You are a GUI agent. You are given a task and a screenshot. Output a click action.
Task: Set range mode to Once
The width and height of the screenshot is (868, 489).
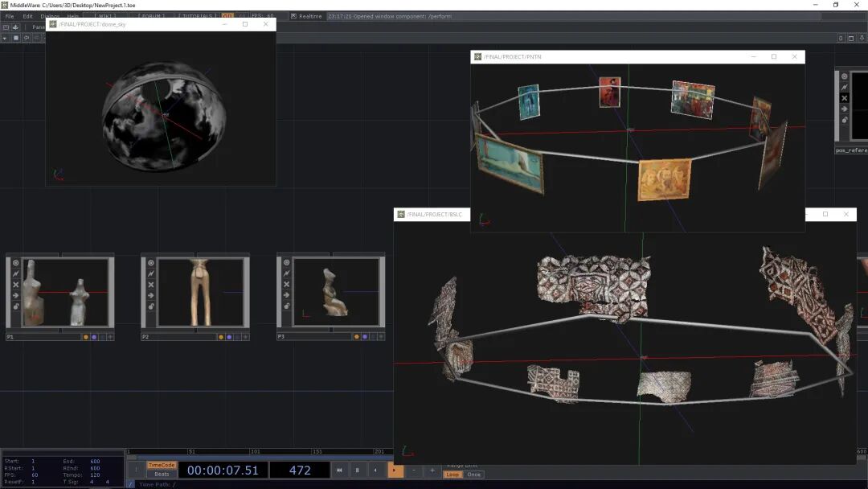click(474, 475)
